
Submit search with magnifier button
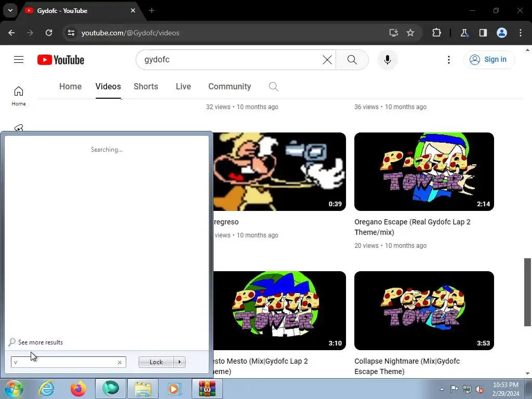point(352,60)
